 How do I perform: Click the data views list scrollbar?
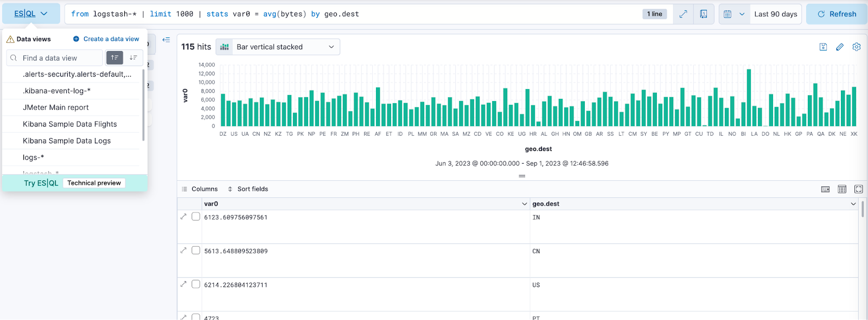[x=143, y=104]
